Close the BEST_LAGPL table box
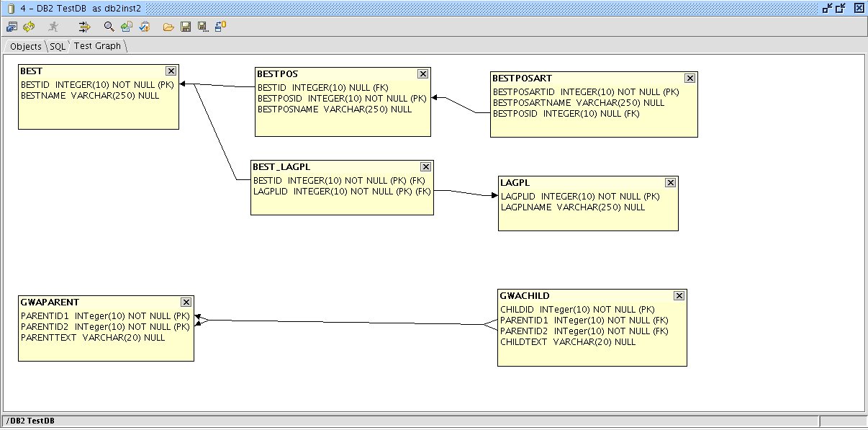868x430 pixels. [425, 166]
